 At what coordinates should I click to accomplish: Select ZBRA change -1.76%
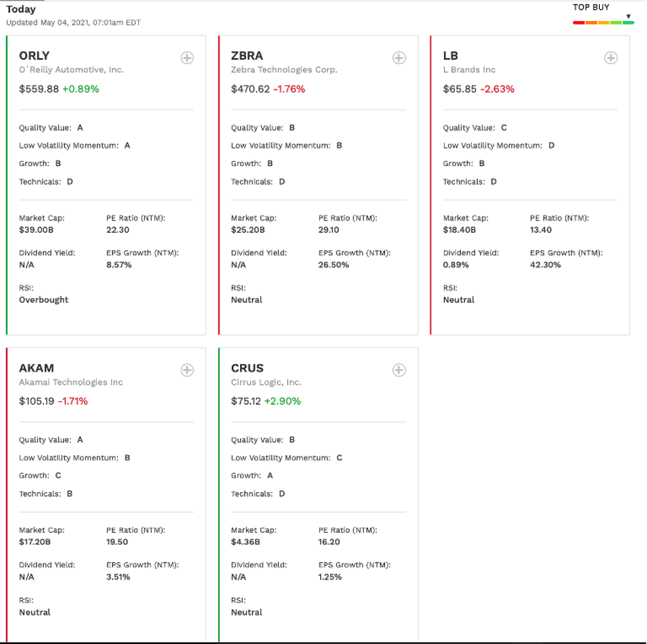coord(289,89)
